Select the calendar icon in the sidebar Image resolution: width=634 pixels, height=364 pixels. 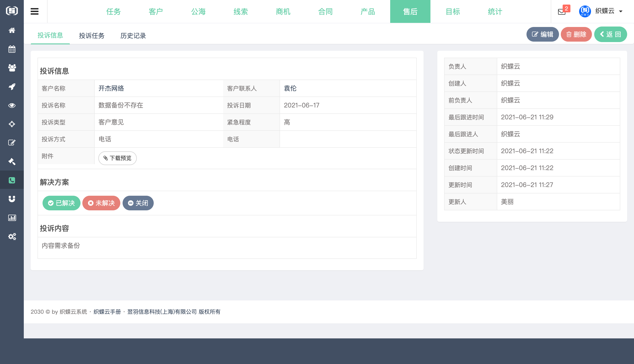[12, 49]
